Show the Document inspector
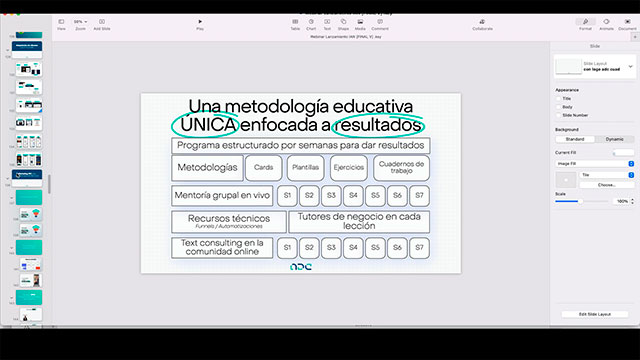 tap(627, 24)
